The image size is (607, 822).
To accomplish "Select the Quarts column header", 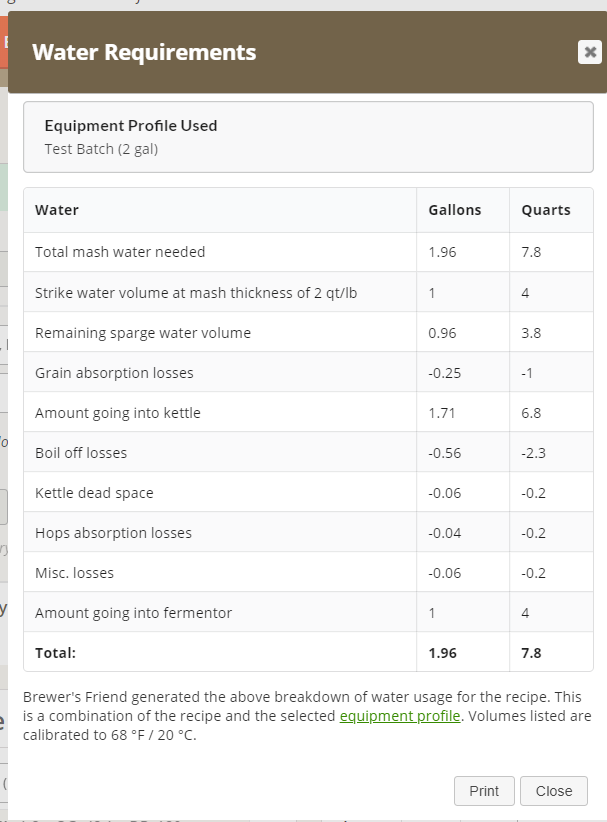I will click(x=546, y=210).
